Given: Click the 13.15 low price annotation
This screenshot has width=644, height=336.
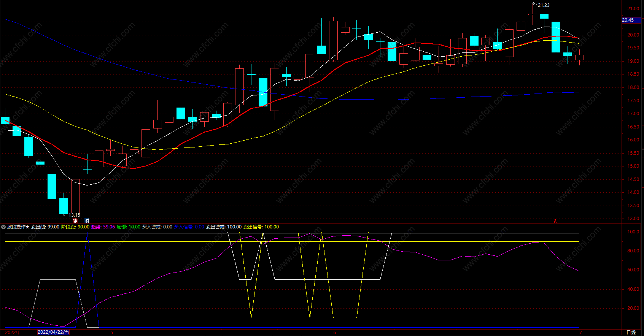Looking at the screenshot, I should 75,215.
